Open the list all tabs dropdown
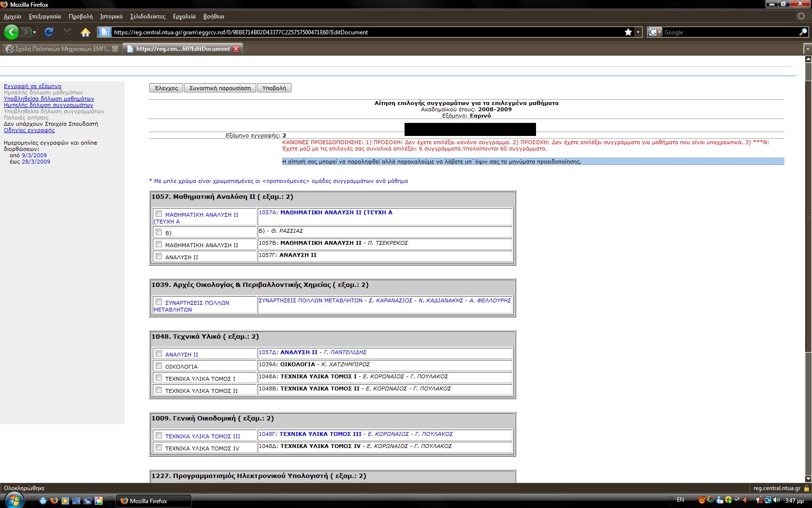 (x=807, y=49)
